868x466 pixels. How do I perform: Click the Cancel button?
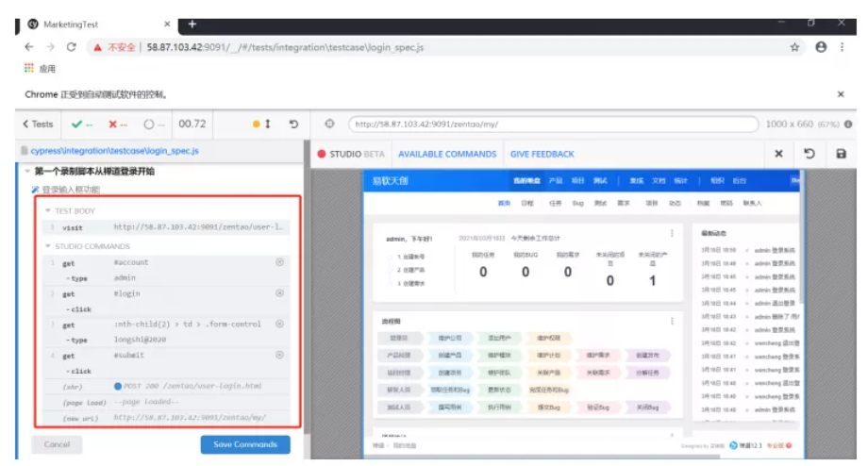click(x=57, y=444)
